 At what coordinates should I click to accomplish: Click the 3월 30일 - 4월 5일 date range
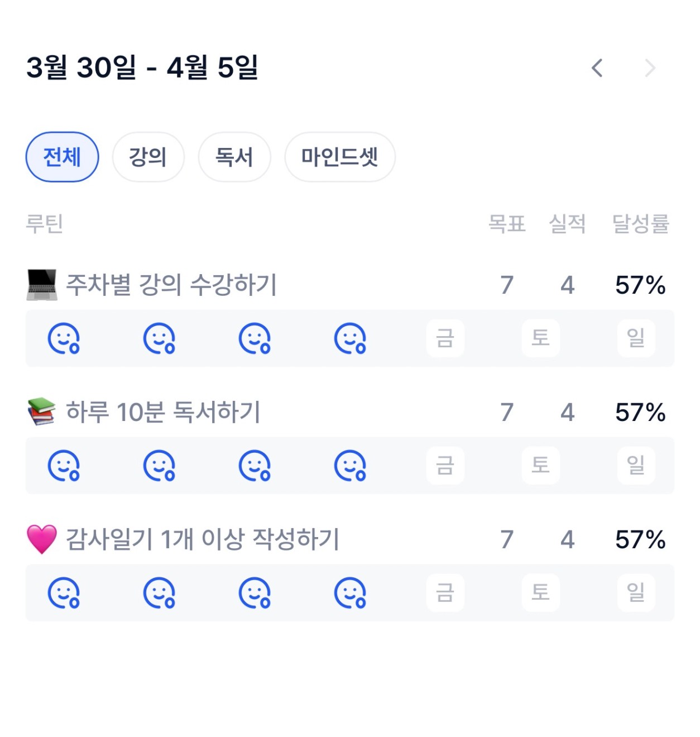(x=142, y=68)
